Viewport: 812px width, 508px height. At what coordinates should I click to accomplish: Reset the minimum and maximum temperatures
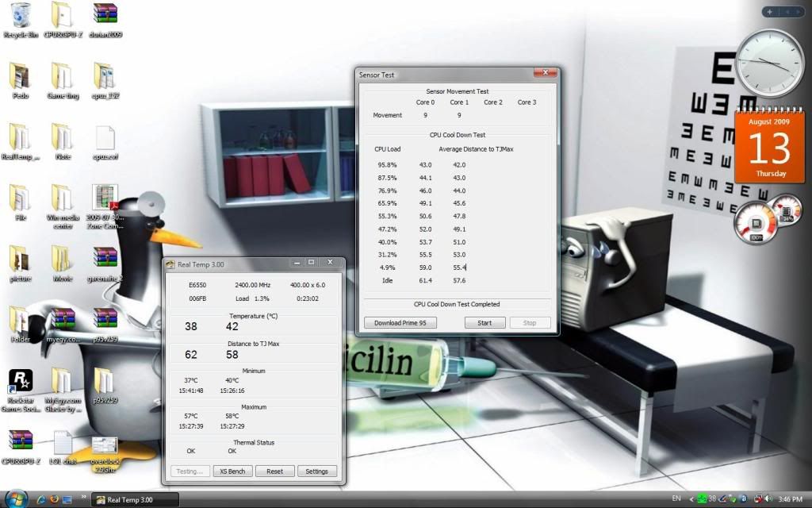(274, 471)
